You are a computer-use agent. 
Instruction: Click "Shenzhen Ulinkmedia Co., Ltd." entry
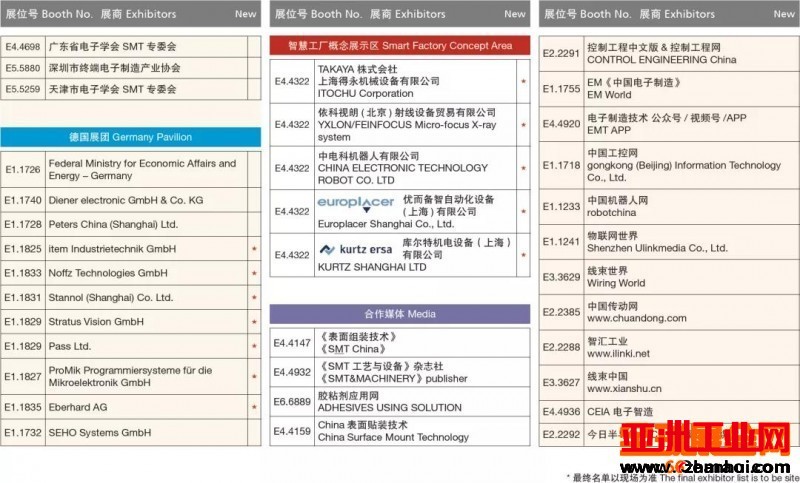(x=657, y=248)
